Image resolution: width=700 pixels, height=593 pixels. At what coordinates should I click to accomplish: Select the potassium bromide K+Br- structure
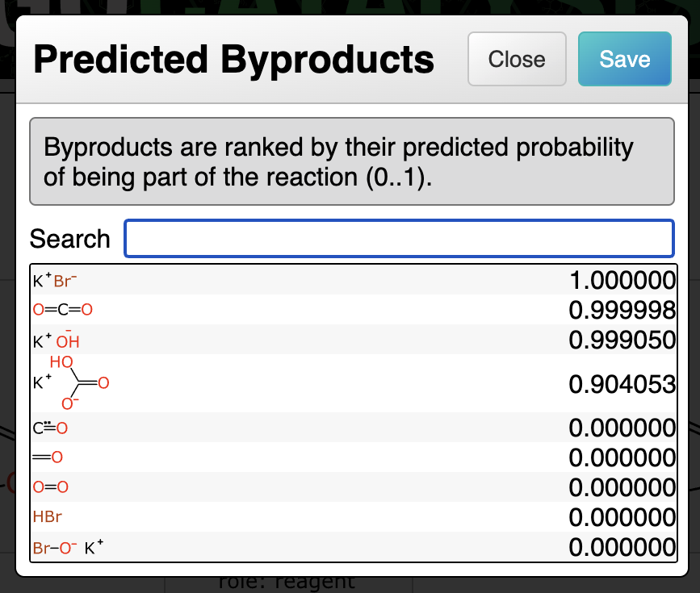point(55,281)
